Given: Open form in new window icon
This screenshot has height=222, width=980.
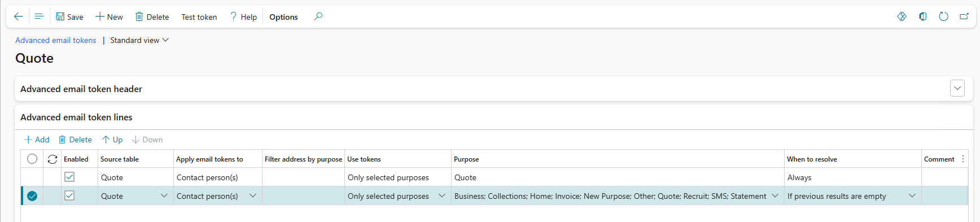Looking at the screenshot, I should pos(964,16).
